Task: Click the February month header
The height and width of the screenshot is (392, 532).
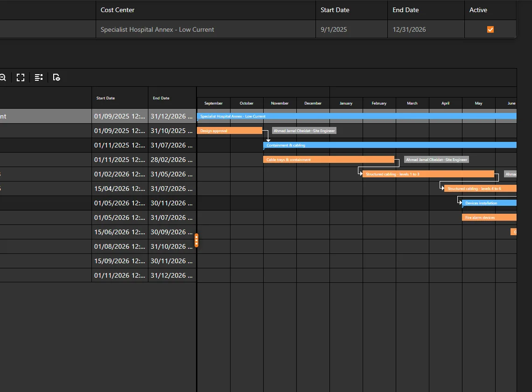Action: point(379,103)
